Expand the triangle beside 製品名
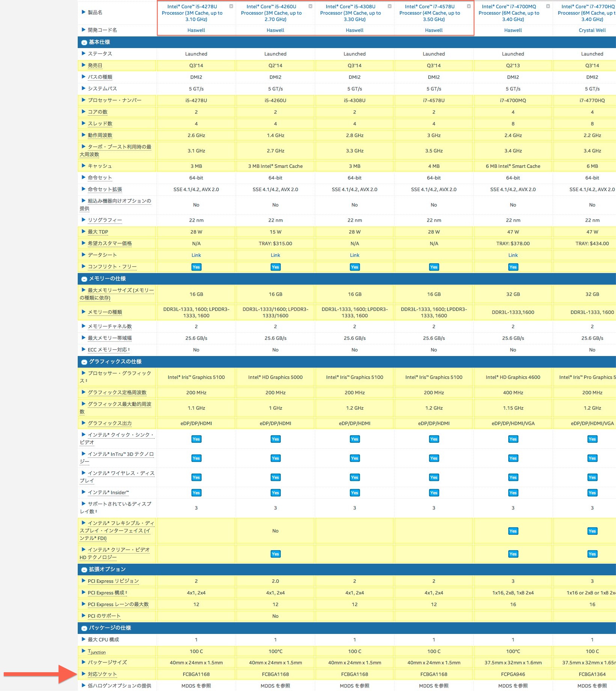This screenshot has width=616, height=691. (83, 12)
